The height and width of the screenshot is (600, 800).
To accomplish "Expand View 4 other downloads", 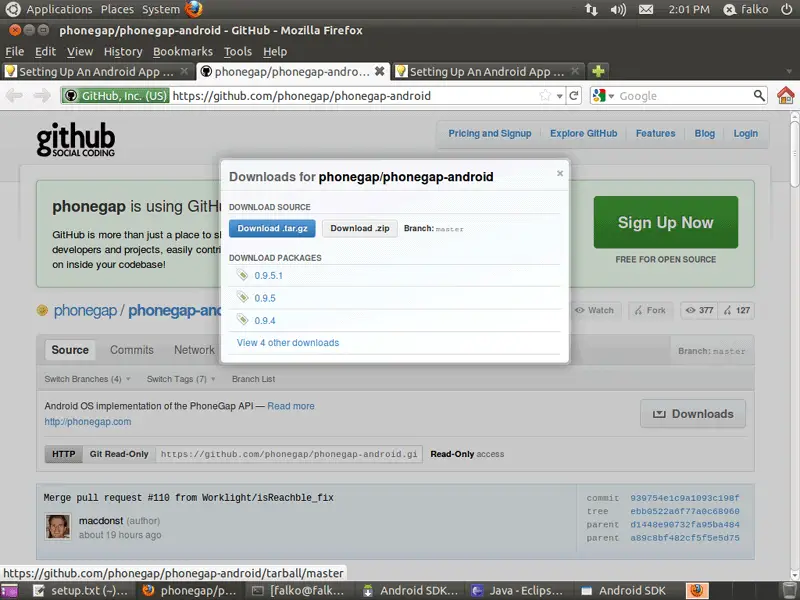I will coord(288,343).
